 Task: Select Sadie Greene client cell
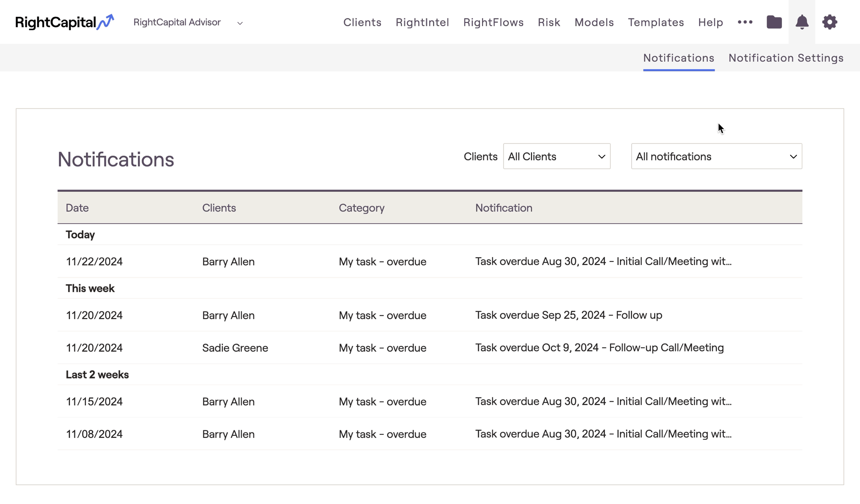click(x=235, y=348)
